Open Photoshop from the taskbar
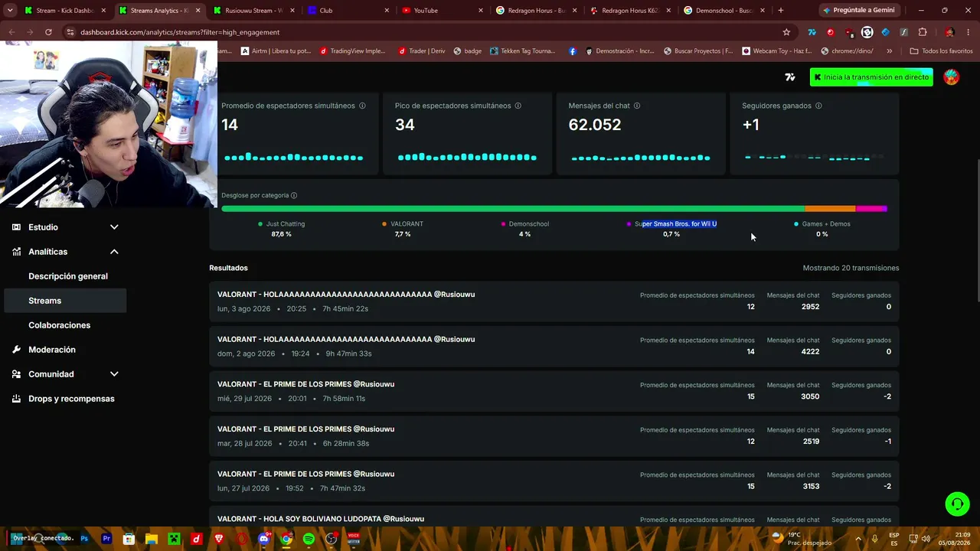 coord(84,539)
